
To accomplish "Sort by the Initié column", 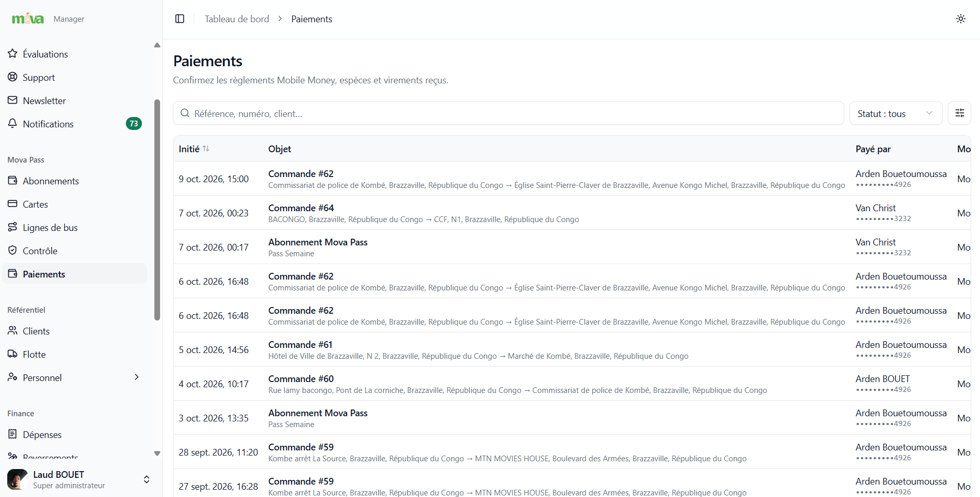I will coord(194,149).
